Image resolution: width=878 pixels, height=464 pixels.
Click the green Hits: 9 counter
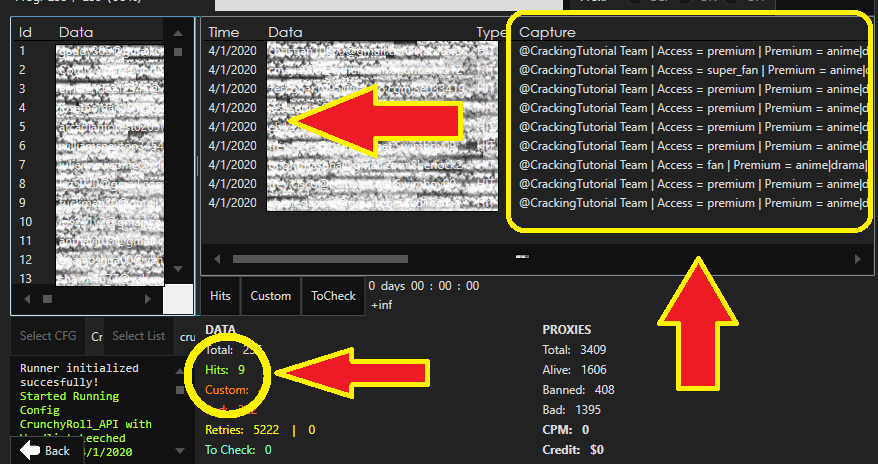pos(225,370)
